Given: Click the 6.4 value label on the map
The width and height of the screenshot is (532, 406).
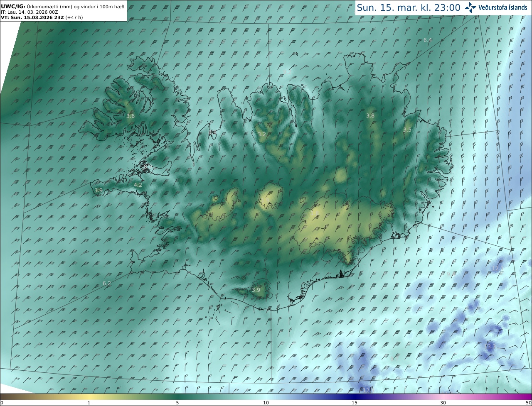Looking at the screenshot, I should [x=428, y=40].
